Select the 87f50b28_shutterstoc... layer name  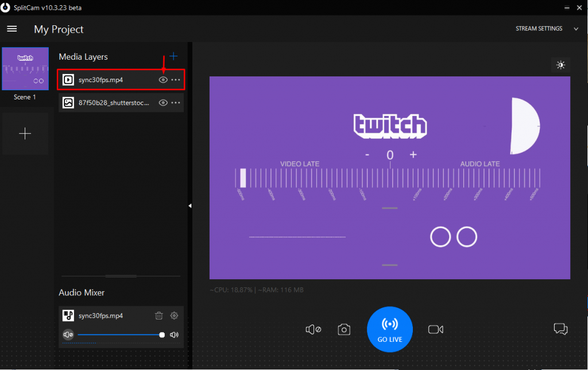(x=114, y=103)
